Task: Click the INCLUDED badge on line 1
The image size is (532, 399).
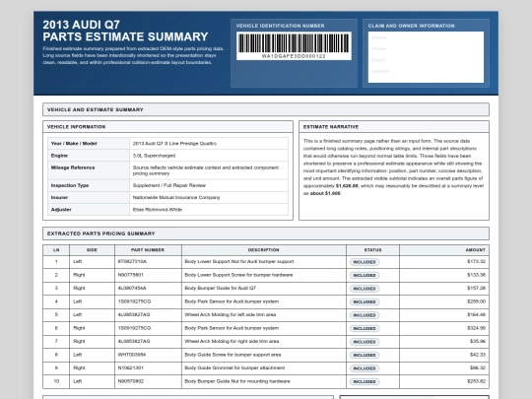Action: (365, 262)
